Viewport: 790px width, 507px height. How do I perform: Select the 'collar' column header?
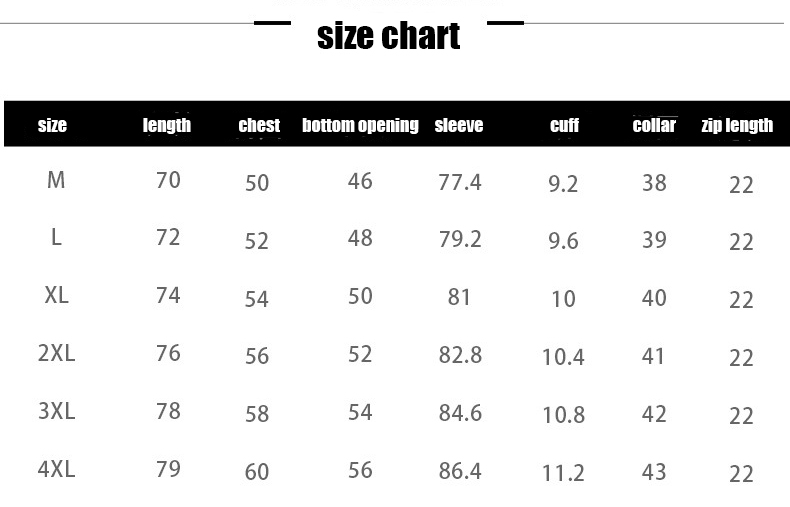point(654,125)
